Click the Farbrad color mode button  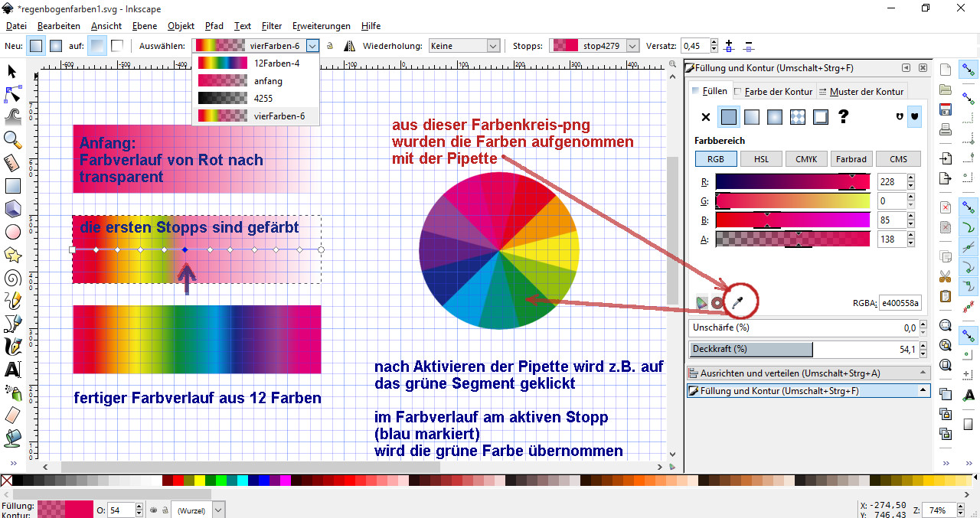[x=851, y=159]
